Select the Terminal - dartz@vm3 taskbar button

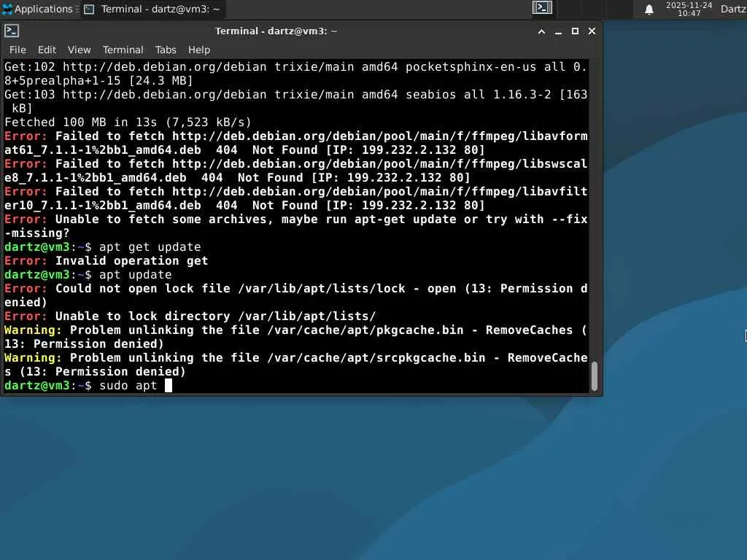(x=152, y=9)
